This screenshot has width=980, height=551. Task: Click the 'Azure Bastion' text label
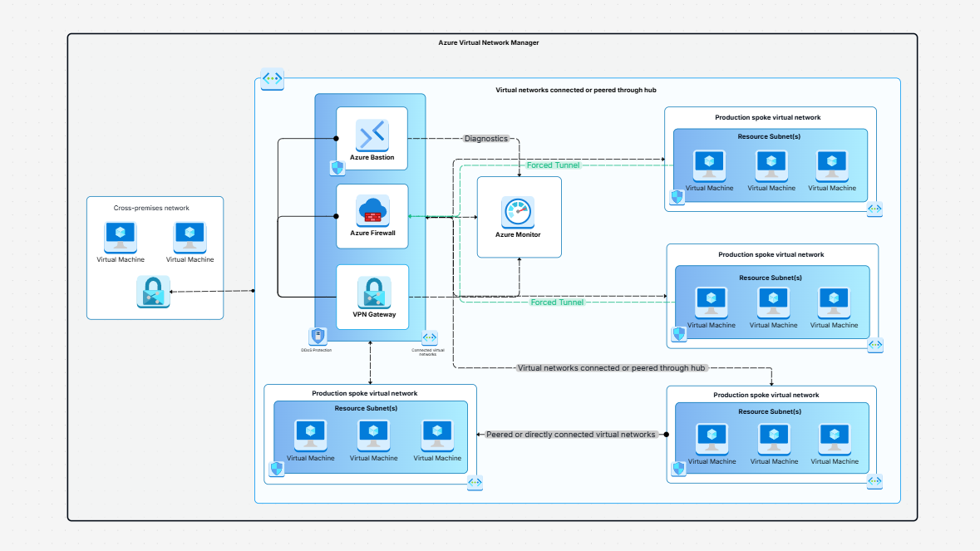point(372,157)
